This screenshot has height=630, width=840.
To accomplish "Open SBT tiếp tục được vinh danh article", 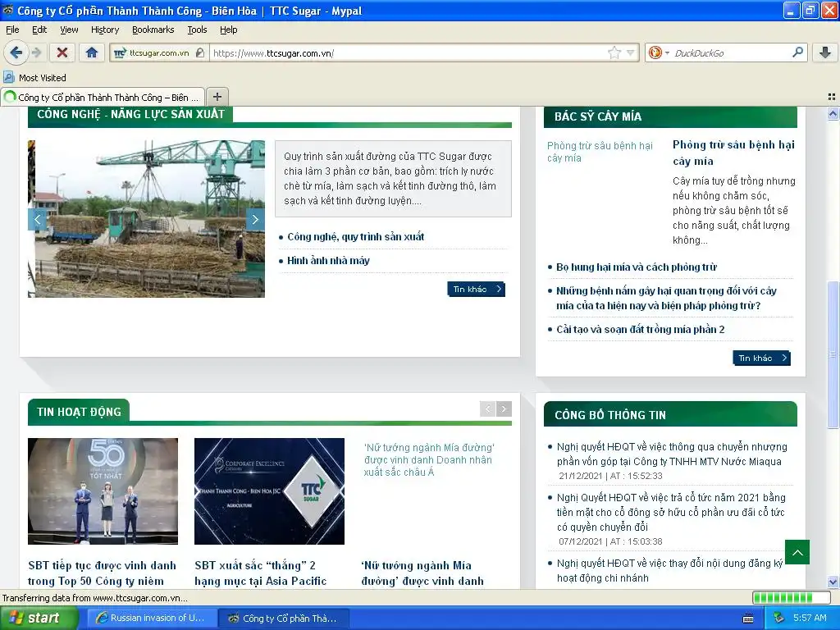I will [x=103, y=573].
